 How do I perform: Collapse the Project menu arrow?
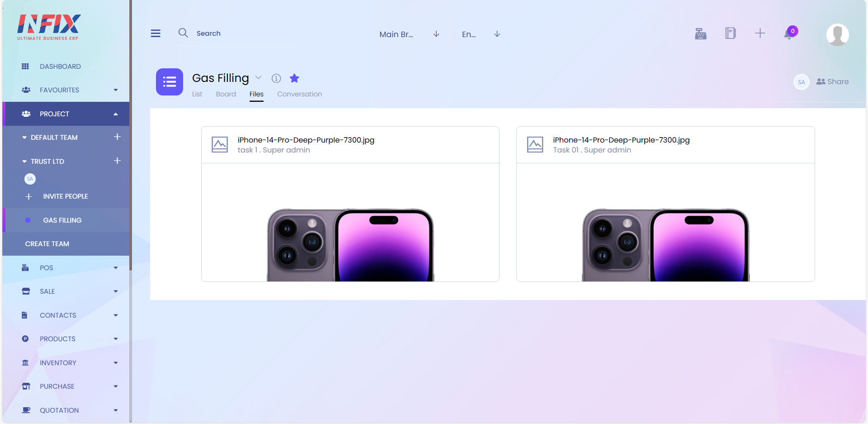[116, 114]
